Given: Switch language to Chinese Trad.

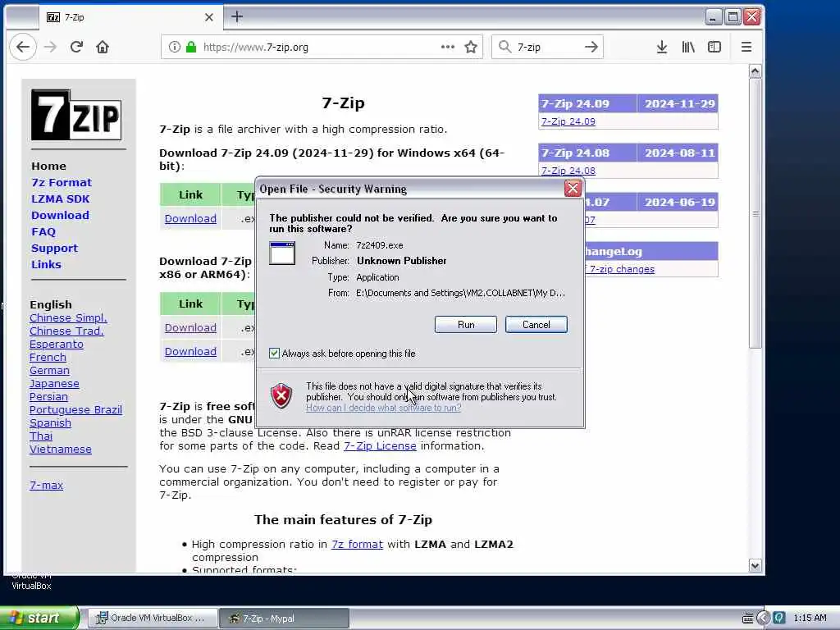Looking at the screenshot, I should tap(66, 331).
